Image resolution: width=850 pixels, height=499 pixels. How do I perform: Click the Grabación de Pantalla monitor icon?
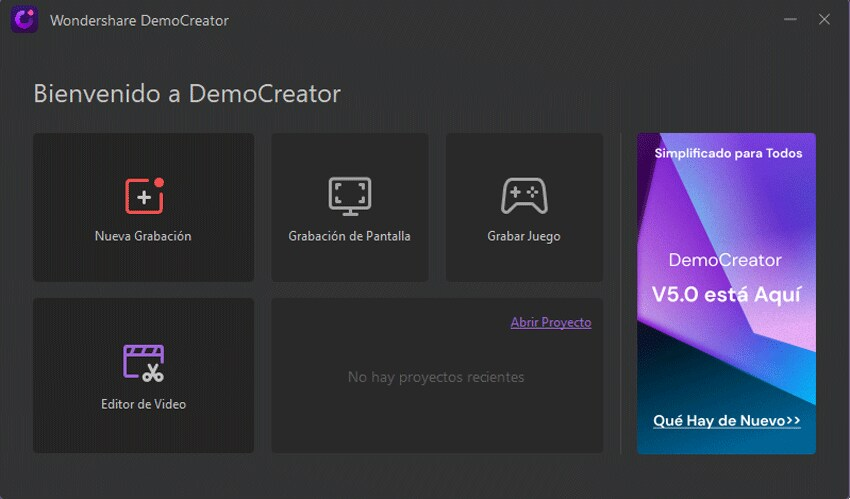pos(349,196)
